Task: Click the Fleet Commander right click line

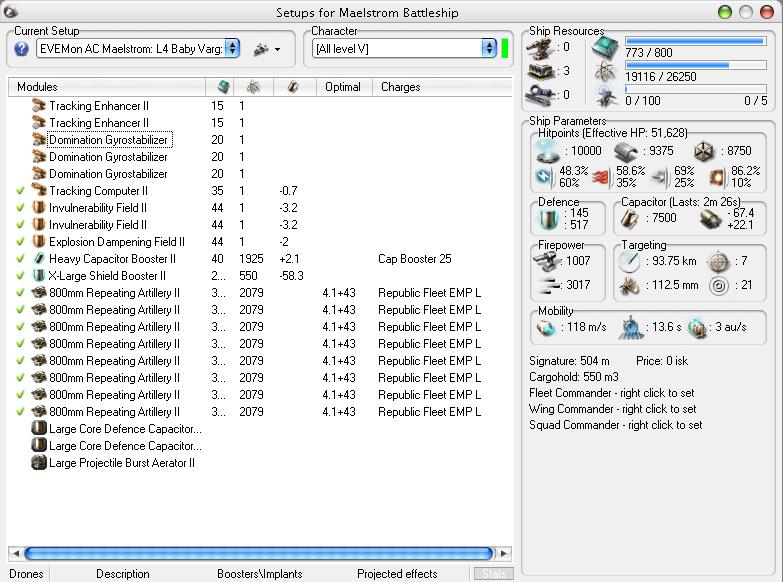Action: pyautogui.click(x=612, y=393)
